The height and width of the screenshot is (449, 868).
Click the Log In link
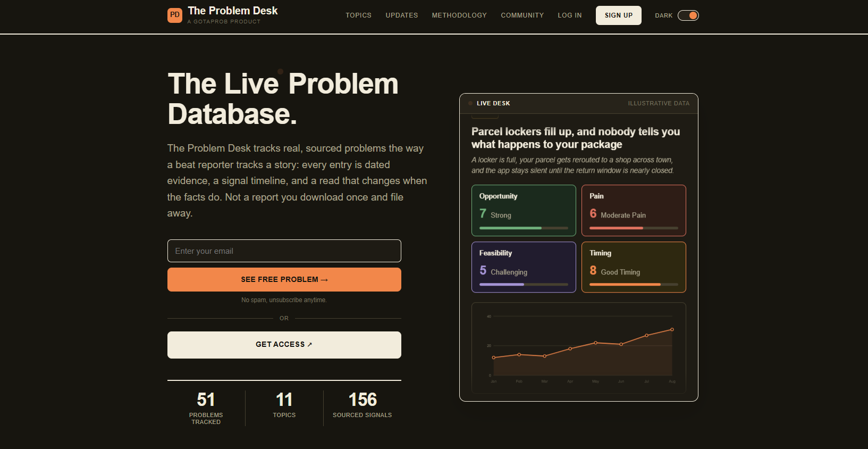569,15
